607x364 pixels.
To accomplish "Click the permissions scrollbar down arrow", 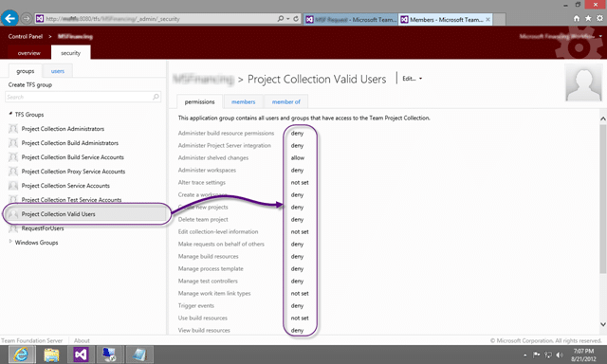I will pyautogui.click(x=603, y=324).
